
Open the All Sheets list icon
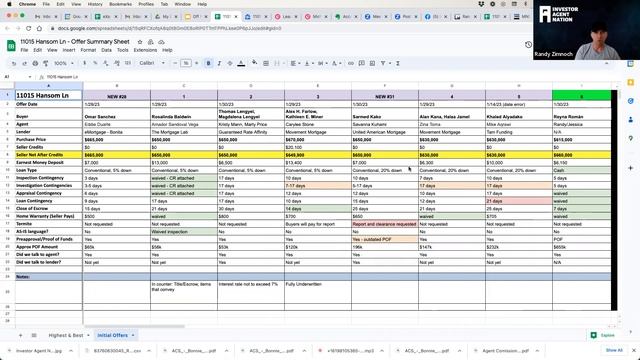[x=34, y=335]
